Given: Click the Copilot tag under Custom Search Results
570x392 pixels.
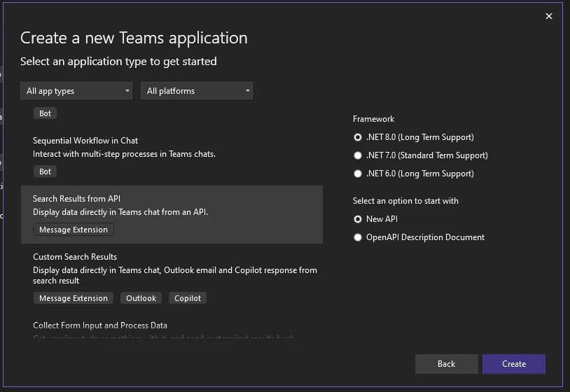Looking at the screenshot, I should coord(188,298).
